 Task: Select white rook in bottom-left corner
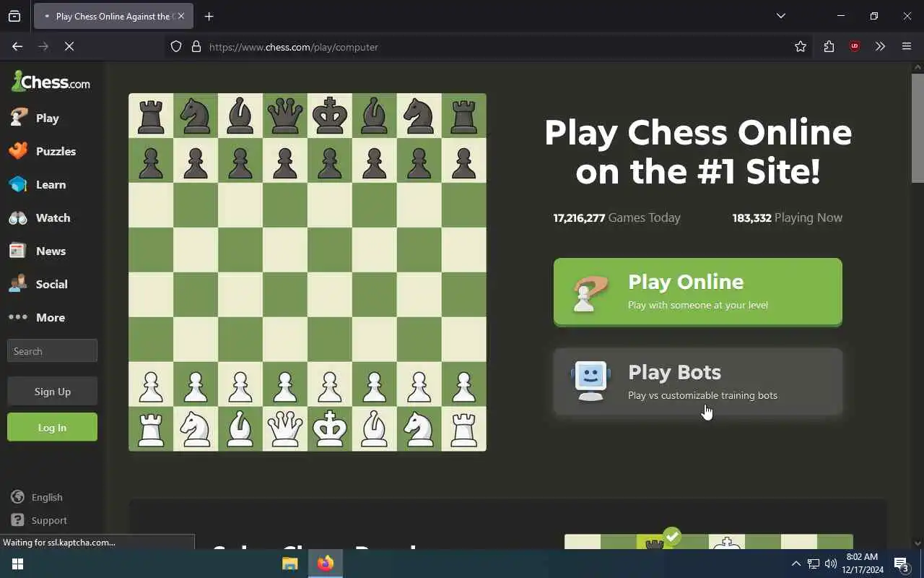click(x=151, y=428)
